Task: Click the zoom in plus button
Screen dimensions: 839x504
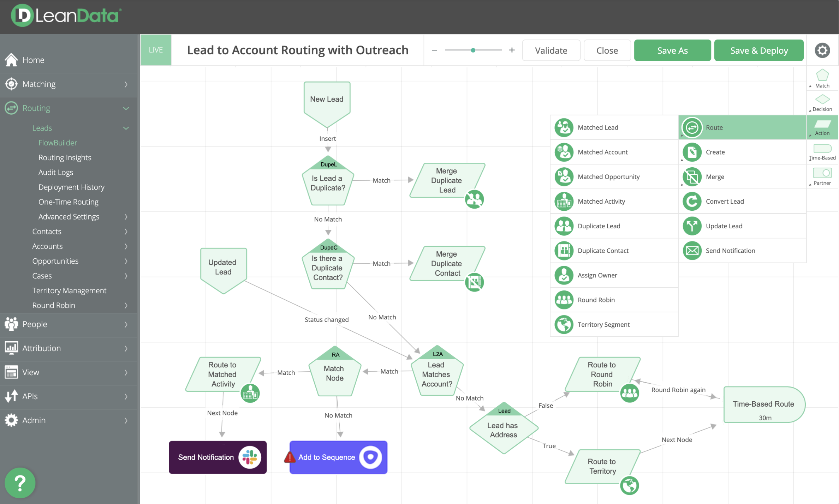Action: (512, 50)
